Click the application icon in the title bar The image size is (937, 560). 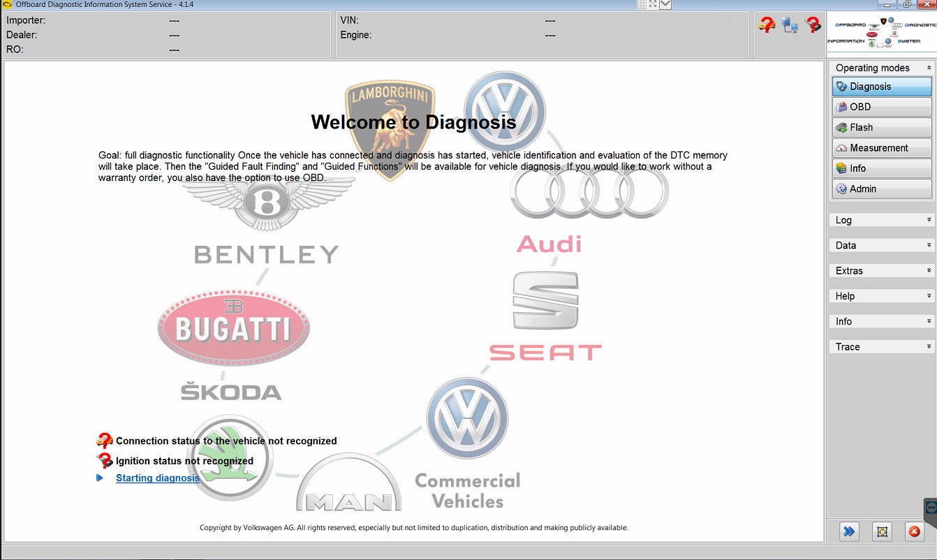(x=7, y=4)
